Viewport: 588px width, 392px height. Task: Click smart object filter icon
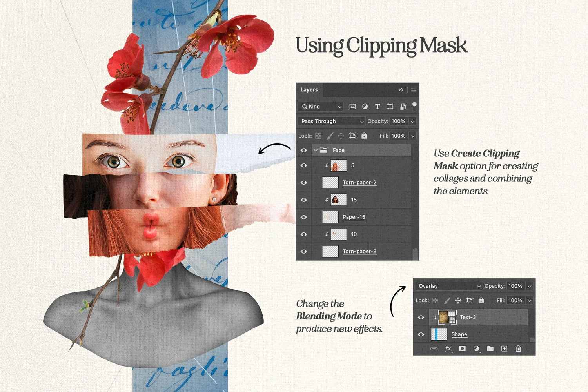(x=403, y=107)
